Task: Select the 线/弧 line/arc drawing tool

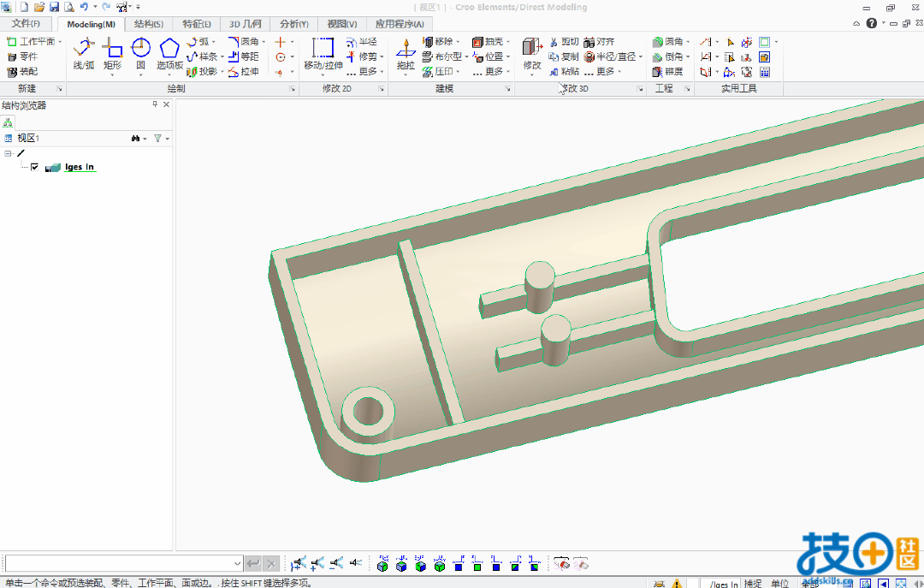Action: click(x=84, y=54)
